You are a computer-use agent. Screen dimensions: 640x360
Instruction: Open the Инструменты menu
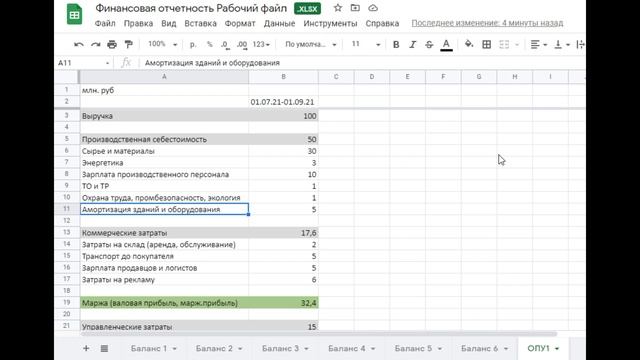pyautogui.click(x=330, y=23)
